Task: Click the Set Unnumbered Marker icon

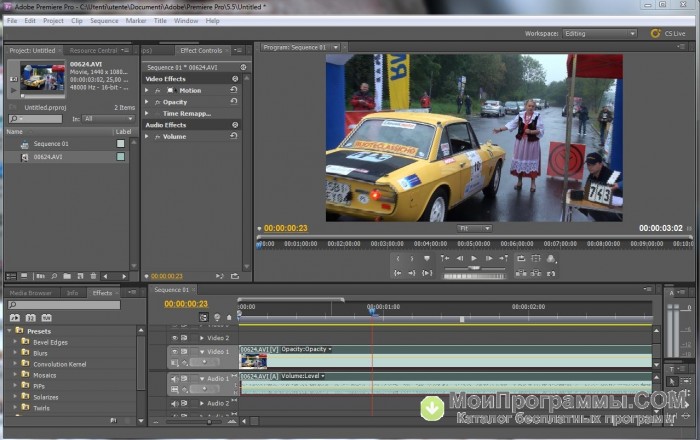Action: [x=427, y=258]
